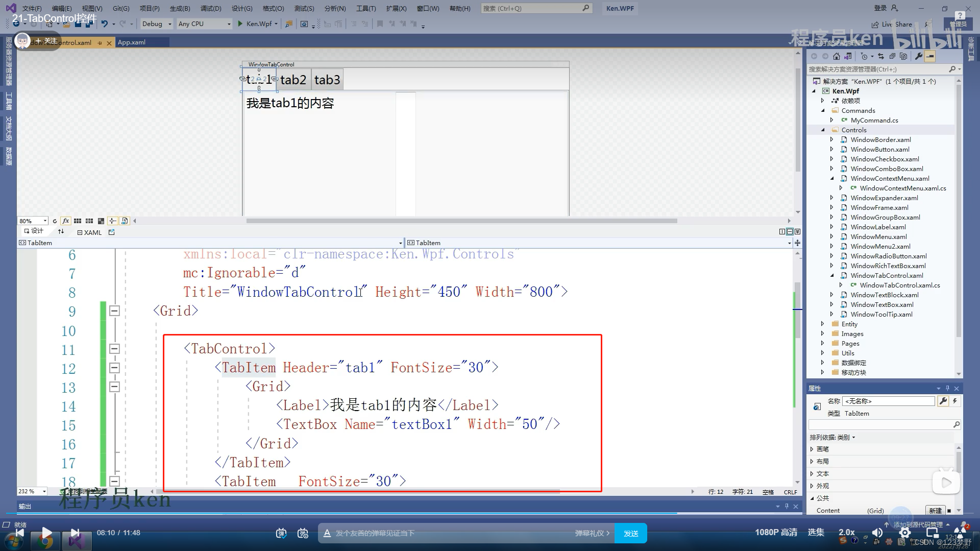
Task: Expand the Entity folder
Action: pyautogui.click(x=823, y=324)
